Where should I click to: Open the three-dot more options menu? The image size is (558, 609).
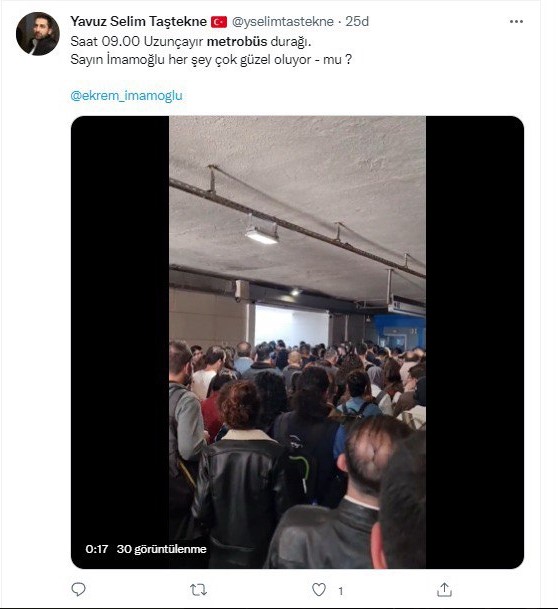(516, 21)
